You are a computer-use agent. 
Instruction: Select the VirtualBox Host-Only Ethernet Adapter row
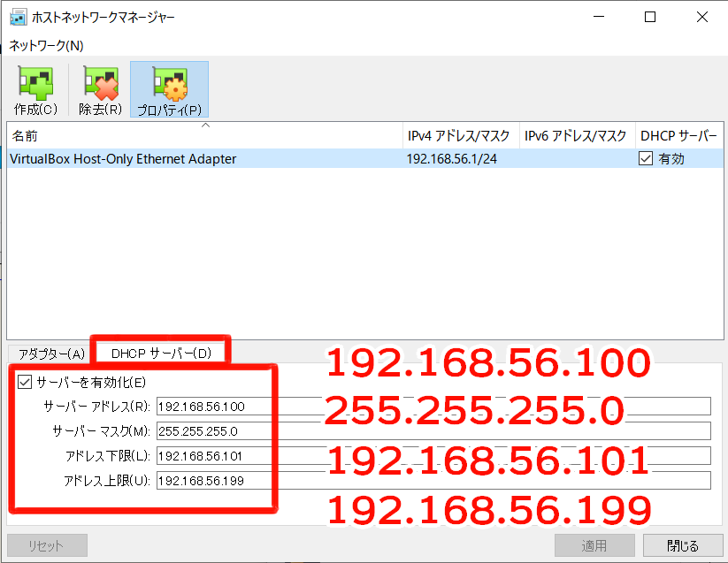(x=365, y=158)
